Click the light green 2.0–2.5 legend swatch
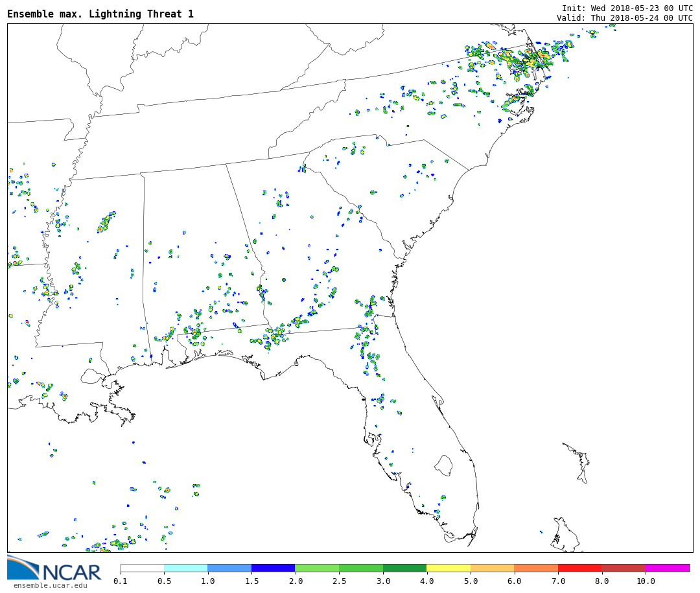Image resolution: width=700 pixels, height=593 pixels. [316, 568]
